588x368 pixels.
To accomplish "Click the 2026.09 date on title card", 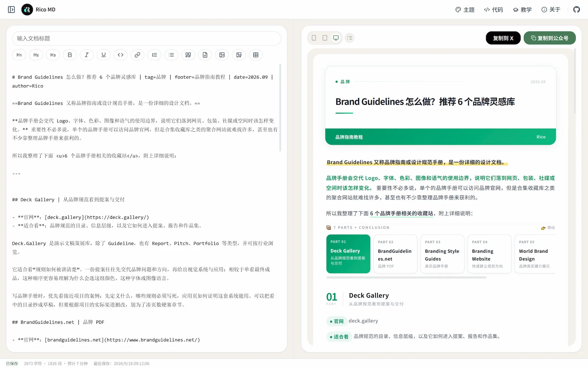I will click(x=538, y=82).
